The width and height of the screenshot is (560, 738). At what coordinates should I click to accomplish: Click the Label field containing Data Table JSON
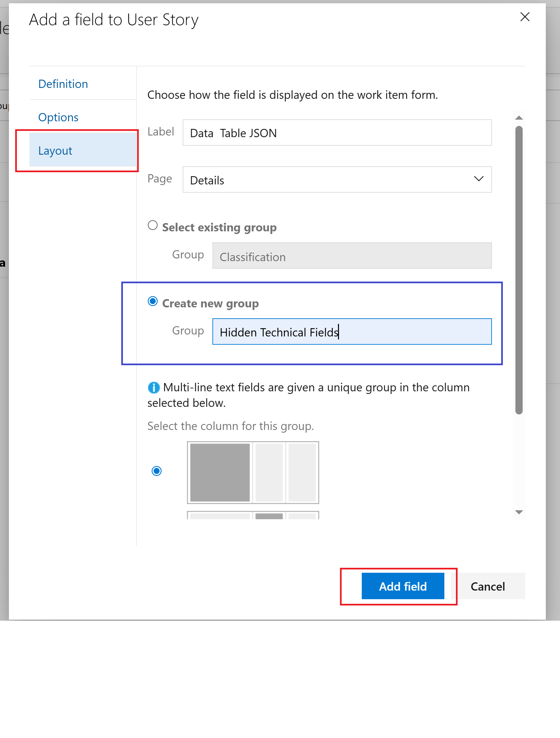[x=337, y=133]
